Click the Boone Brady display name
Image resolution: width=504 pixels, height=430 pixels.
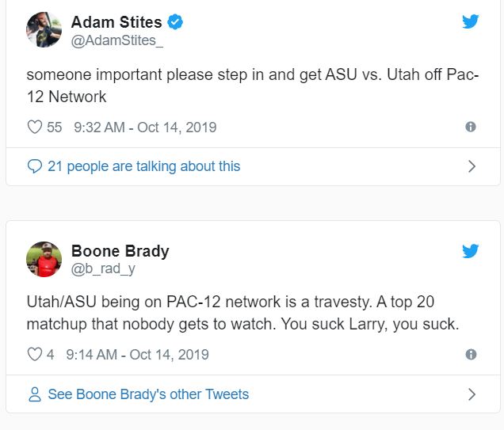120,251
